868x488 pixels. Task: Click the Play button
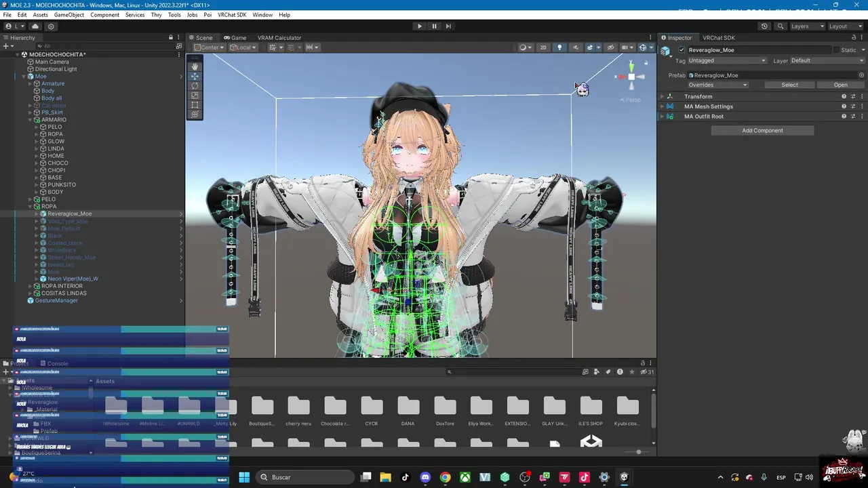[419, 26]
